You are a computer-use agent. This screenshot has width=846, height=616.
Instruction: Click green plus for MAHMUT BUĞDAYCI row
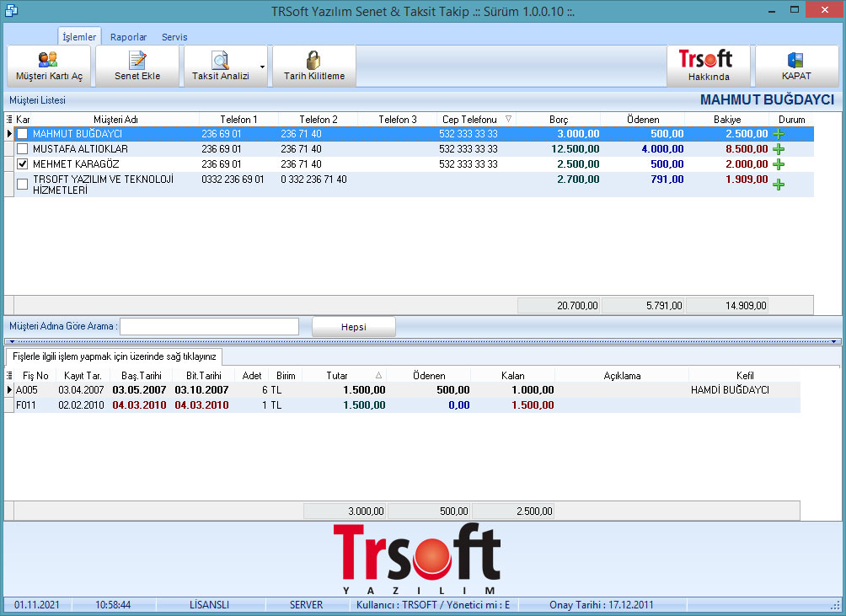[778, 134]
